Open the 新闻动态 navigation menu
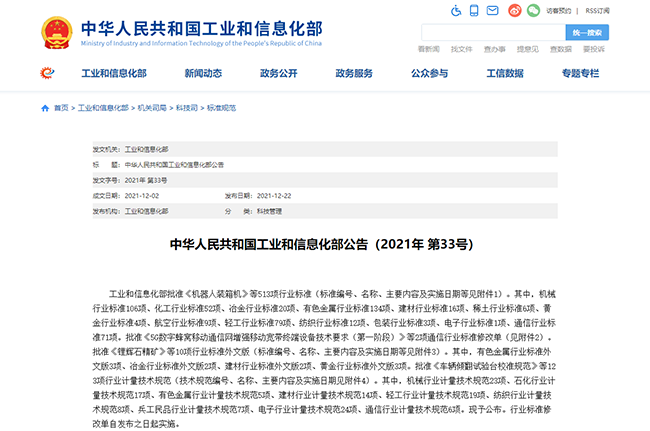The image size is (650, 431). pos(205,73)
